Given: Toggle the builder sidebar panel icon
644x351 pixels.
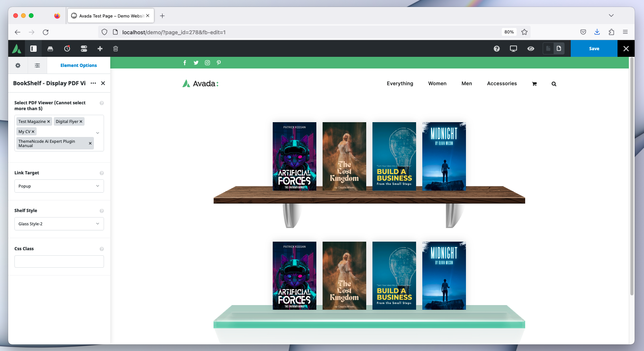Looking at the screenshot, I should pos(34,49).
